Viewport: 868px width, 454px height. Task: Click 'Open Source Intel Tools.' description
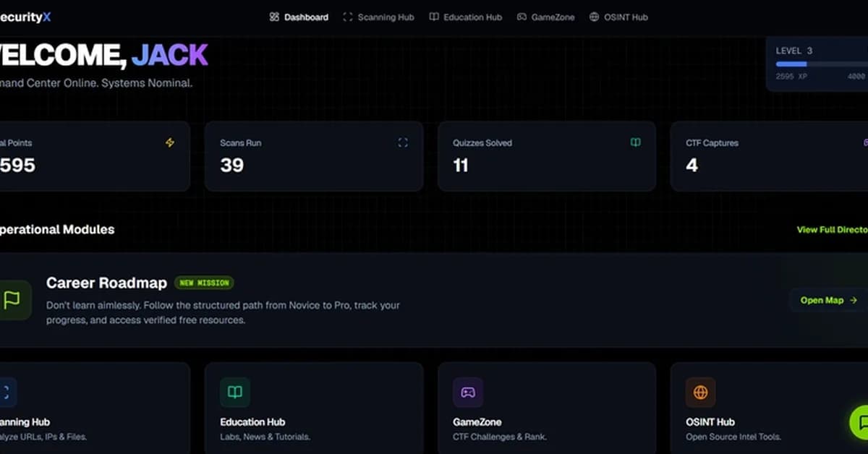click(x=733, y=437)
